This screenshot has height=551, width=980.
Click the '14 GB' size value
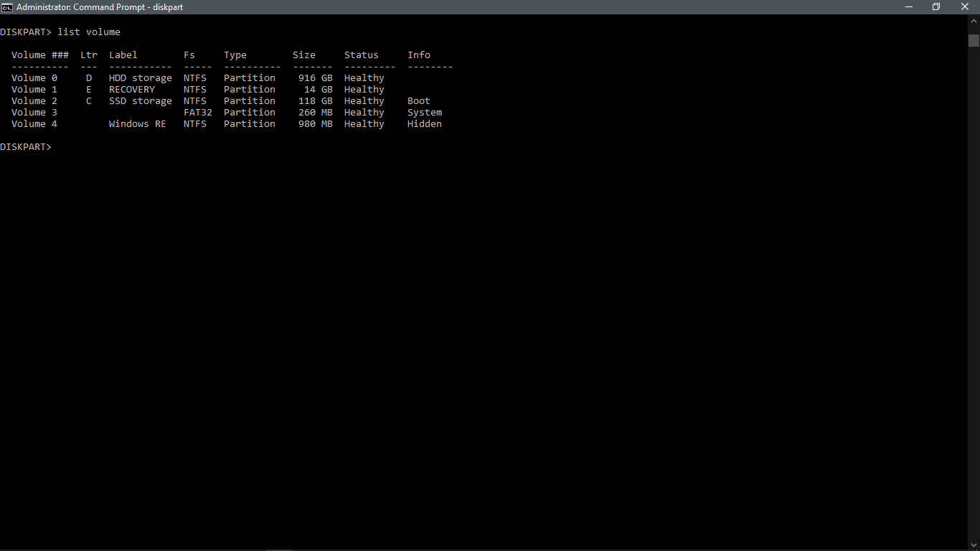319,90
